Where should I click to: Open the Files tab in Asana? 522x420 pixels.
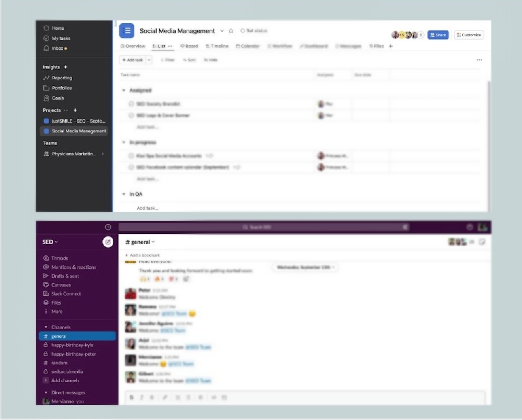[376, 46]
